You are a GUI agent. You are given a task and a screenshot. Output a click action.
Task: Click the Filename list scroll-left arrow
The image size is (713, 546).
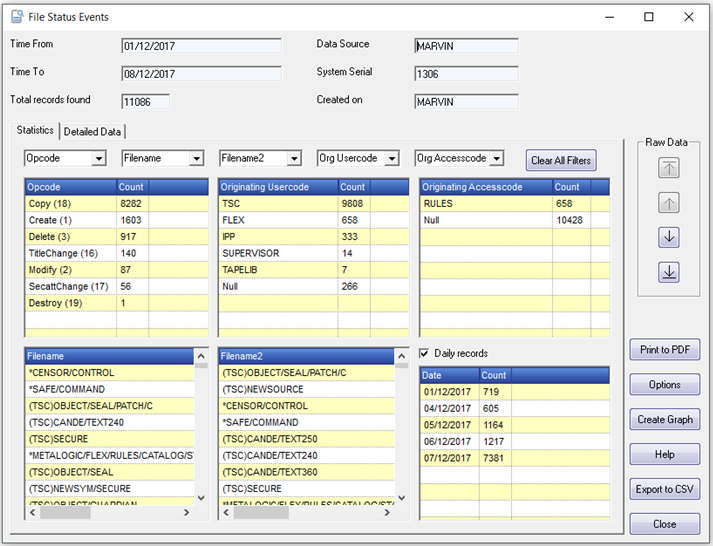(32, 512)
